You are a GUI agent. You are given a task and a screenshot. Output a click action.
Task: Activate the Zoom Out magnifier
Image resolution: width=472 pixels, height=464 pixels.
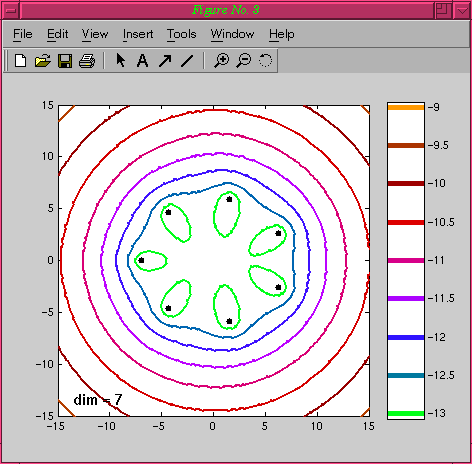coord(244,61)
